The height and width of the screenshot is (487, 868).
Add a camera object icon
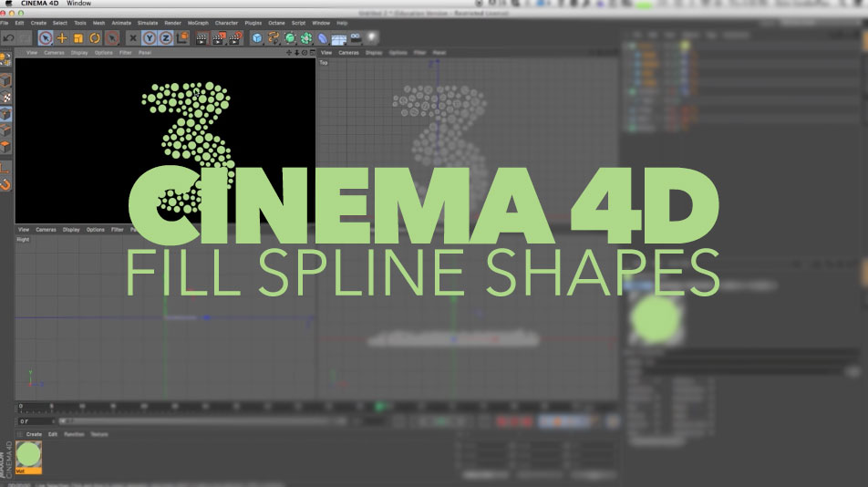[x=356, y=37]
